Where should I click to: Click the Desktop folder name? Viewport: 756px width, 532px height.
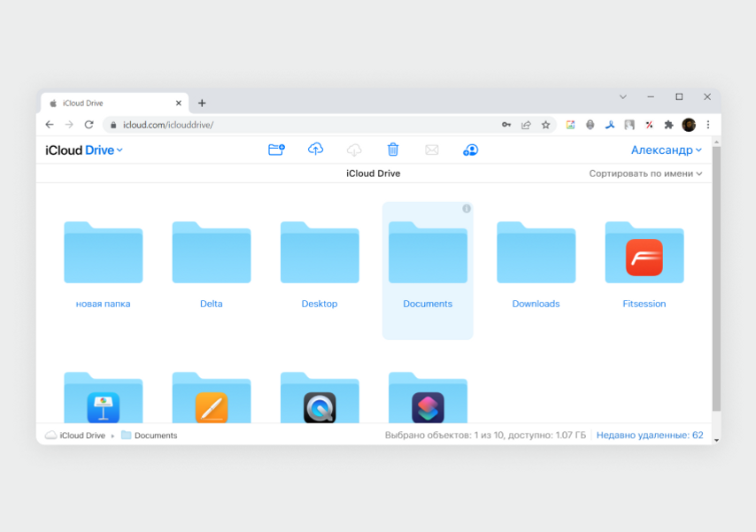[320, 304]
